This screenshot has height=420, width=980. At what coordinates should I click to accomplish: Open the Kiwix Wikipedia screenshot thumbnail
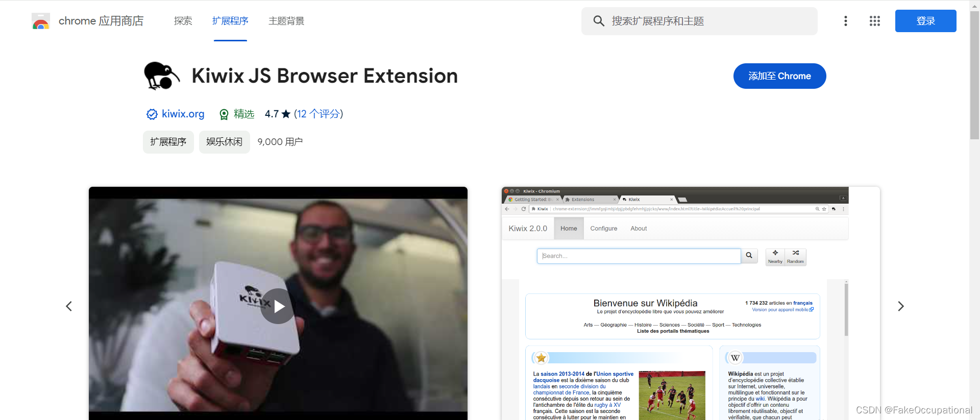[691, 304]
